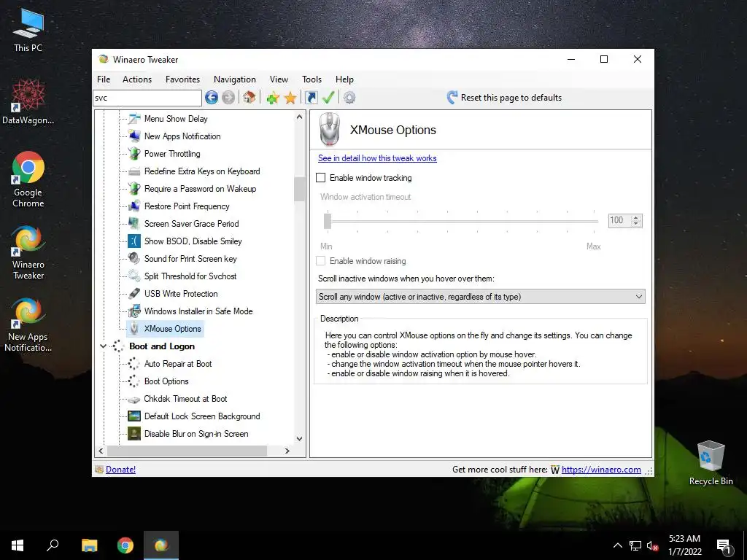This screenshot has height=560, width=747.
Task: Open the notification center icon
Action: pyautogui.click(x=724, y=545)
